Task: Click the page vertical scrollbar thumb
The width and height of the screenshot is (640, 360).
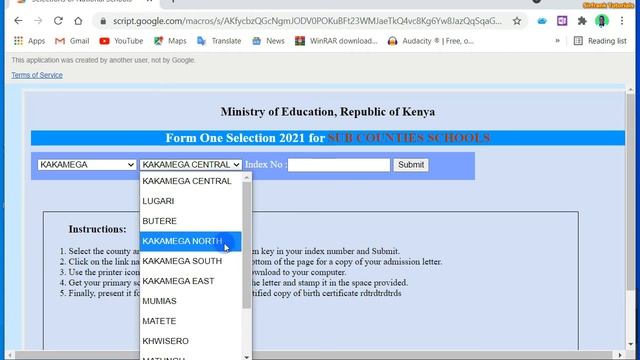Action: 631,192
